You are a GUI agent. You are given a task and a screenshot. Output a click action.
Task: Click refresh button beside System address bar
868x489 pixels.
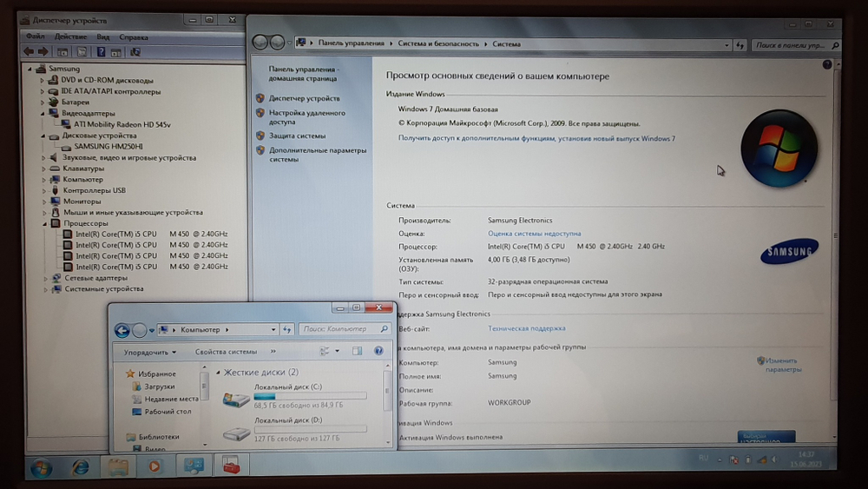tap(740, 45)
